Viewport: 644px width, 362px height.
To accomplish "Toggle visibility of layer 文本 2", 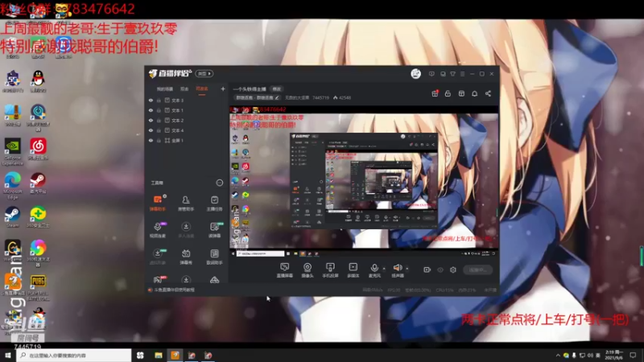I will coord(151,120).
